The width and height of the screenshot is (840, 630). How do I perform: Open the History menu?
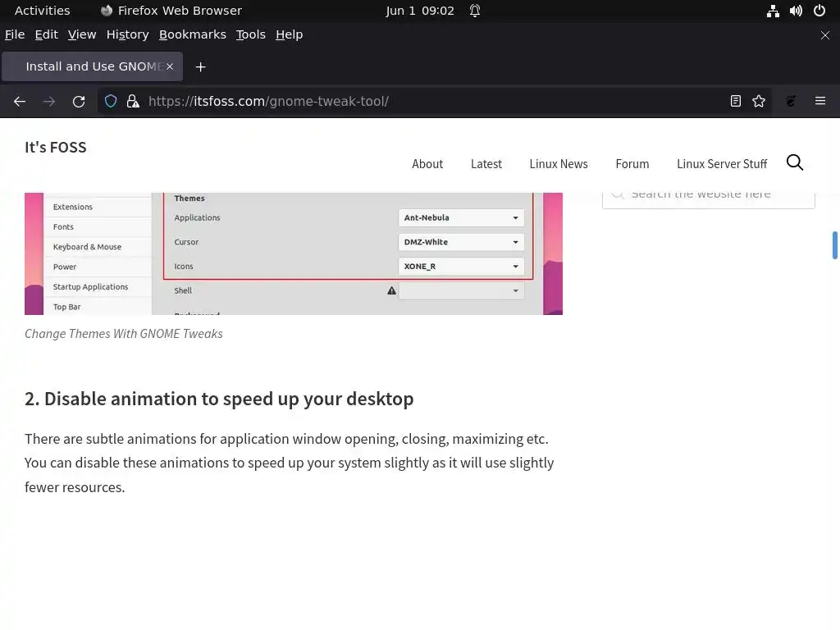click(x=127, y=34)
